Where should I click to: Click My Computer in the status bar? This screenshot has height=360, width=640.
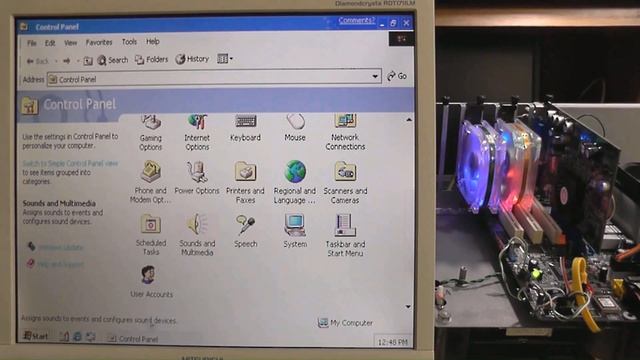pos(345,323)
